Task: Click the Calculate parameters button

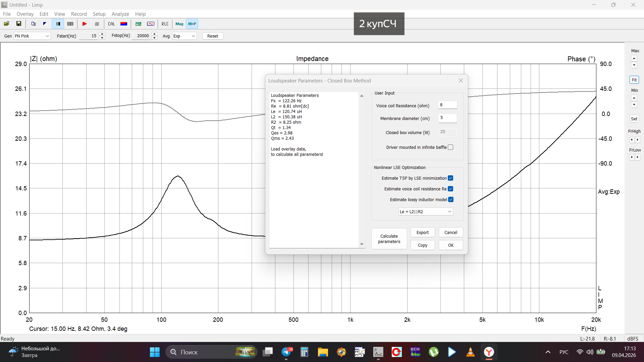Action: (x=389, y=239)
